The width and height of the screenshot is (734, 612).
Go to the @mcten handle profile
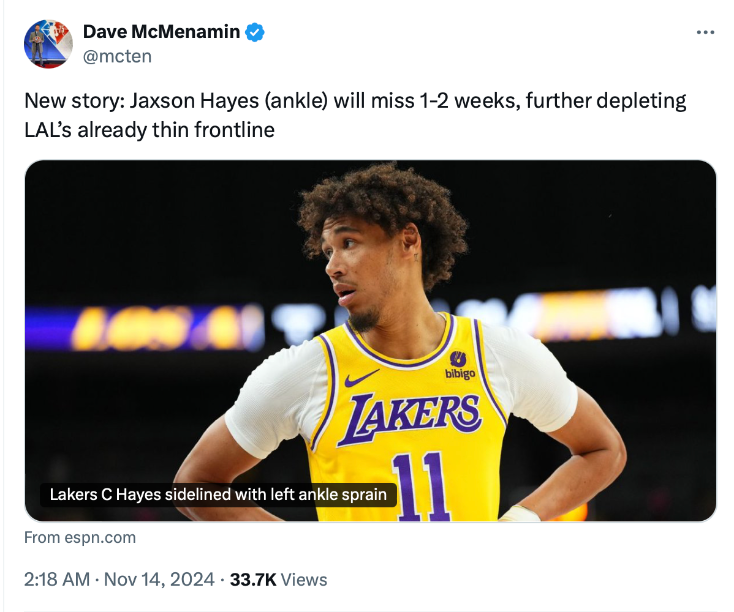[x=117, y=56]
